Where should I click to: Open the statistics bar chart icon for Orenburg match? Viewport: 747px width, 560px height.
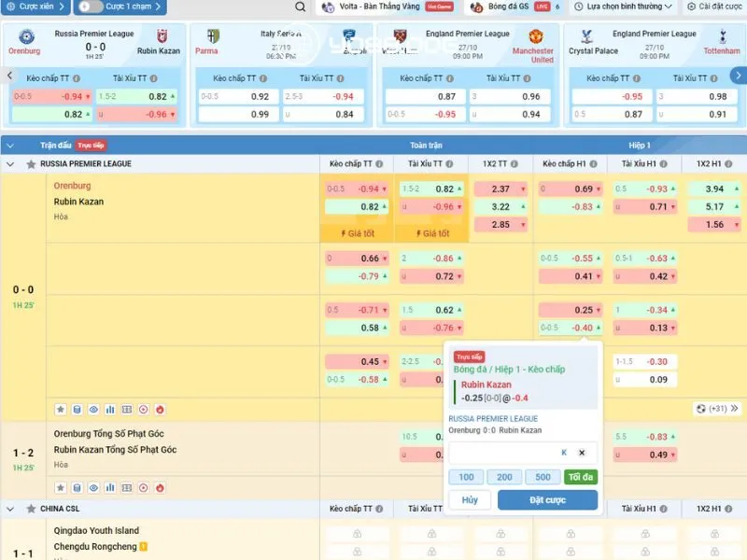coord(110,409)
